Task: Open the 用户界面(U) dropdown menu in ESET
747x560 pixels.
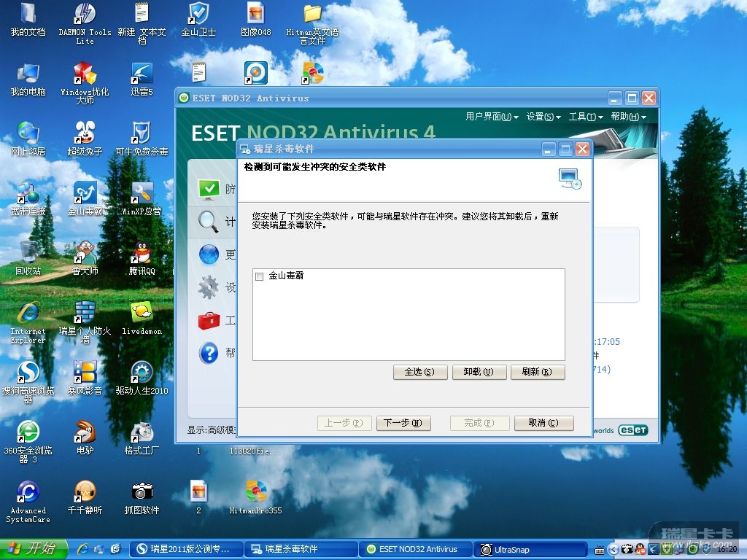Action: 492,117
